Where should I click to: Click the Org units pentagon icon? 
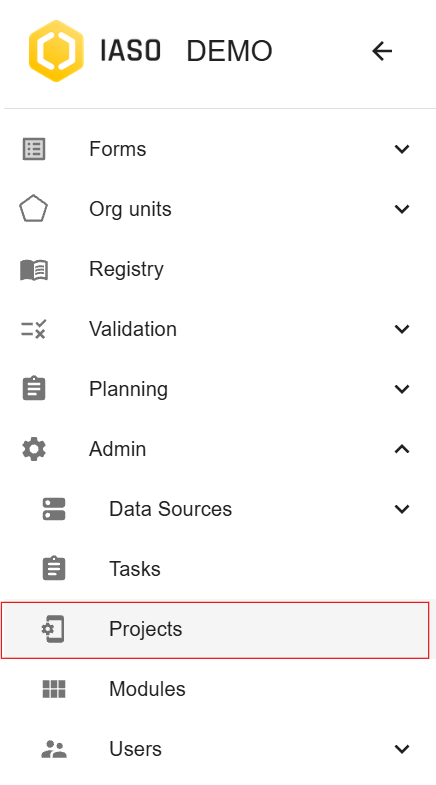34,208
